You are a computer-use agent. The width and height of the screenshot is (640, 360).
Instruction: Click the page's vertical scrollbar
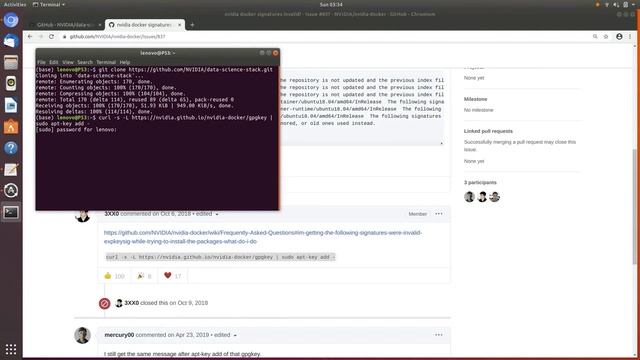(635, 206)
